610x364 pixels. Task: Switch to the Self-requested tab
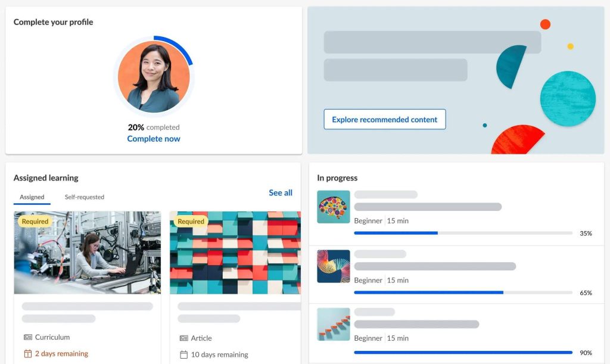pos(84,197)
